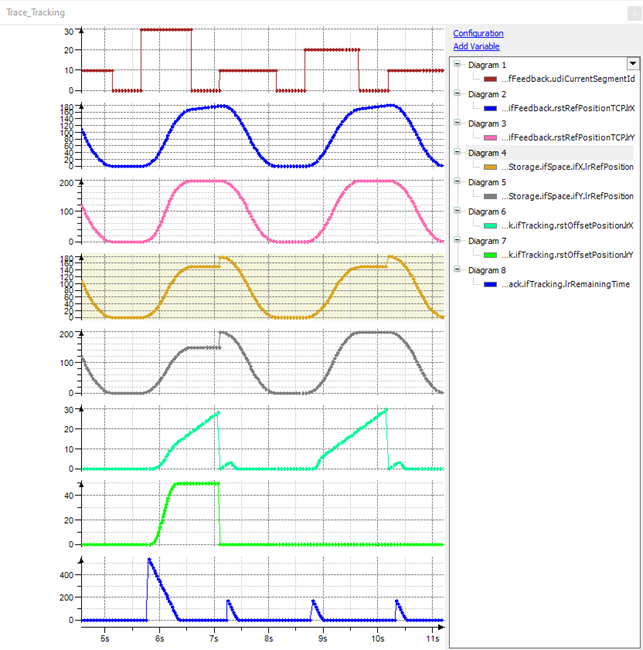
Task: Click the orange ifX.lrRefPosition color swatch
Action: (490, 167)
